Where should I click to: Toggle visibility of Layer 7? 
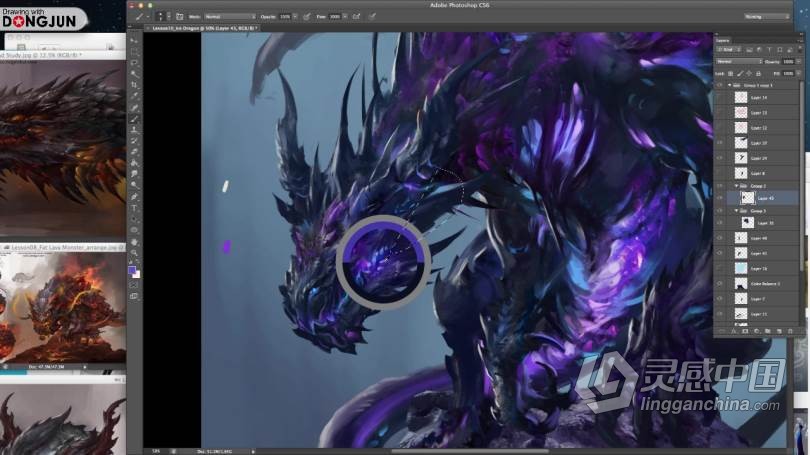coord(720,299)
